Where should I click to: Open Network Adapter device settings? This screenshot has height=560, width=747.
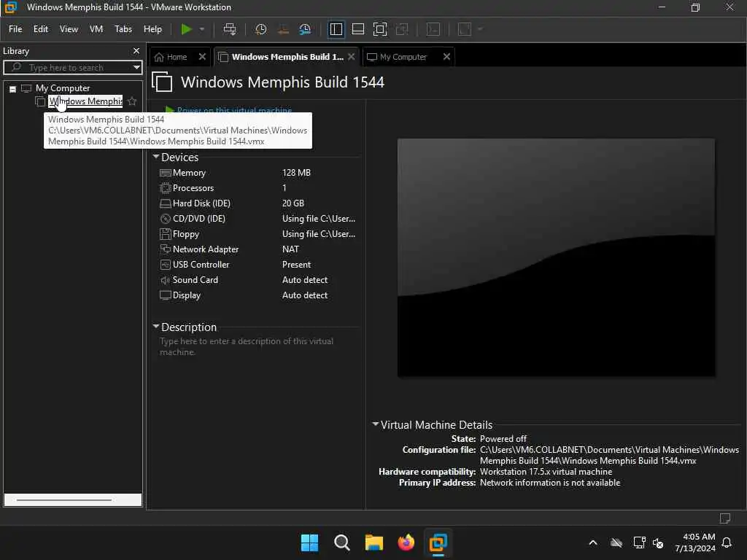pyautogui.click(x=205, y=249)
